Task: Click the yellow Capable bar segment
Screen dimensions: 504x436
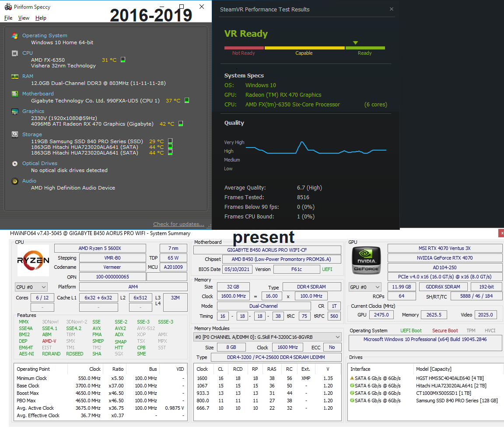Action: (x=304, y=48)
